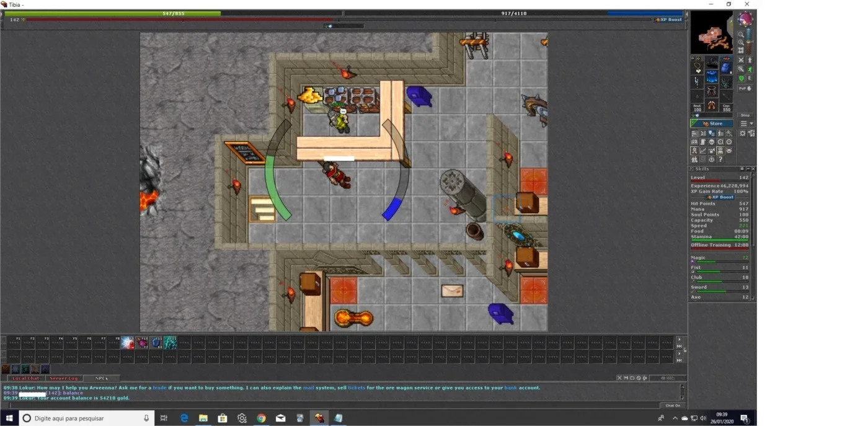Zoom in the minimap with plus magnifier
The width and height of the screenshot is (868, 426).
[741, 42]
